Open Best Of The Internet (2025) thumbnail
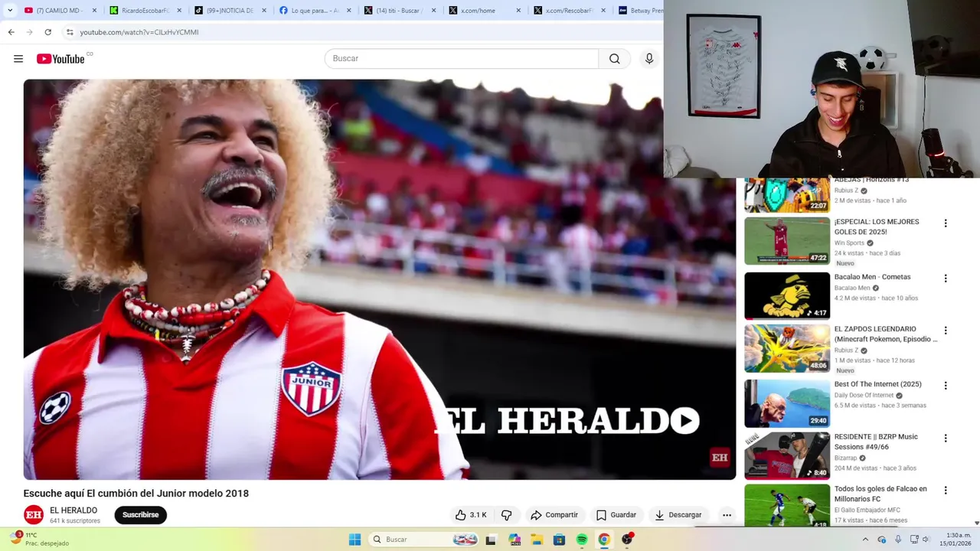Image resolution: width=980 pixels, height=551 pixels. [x=787, y=403]
